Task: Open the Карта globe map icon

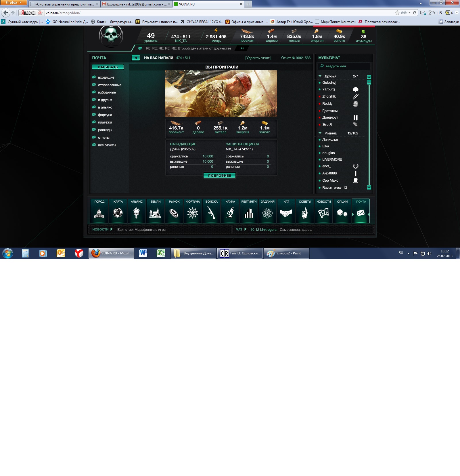Action: click(x=118, y=213)
